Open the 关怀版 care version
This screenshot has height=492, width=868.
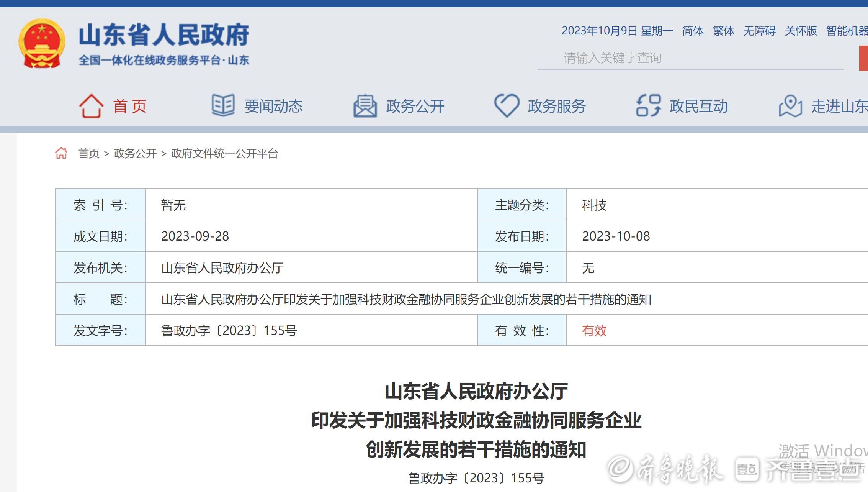click(x=801, y=31)
